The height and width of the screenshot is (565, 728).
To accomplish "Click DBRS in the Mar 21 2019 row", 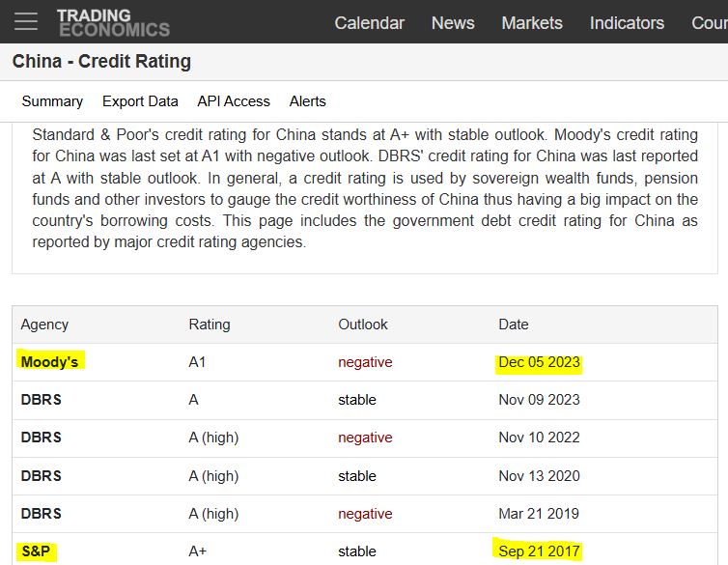I will click(41, 514).
